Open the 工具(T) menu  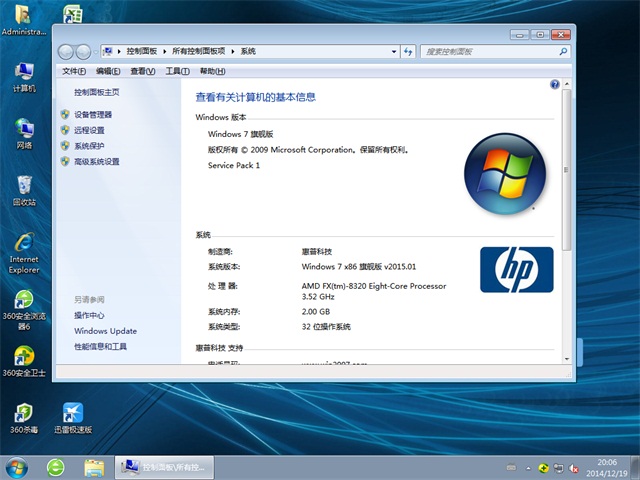pyautogui.click(x=177, y=71)
